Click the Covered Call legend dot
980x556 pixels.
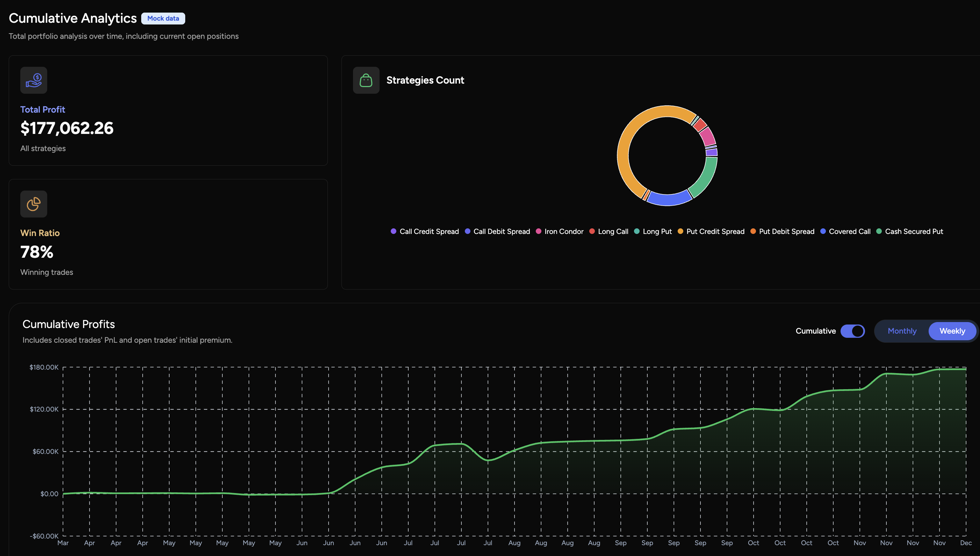pyautogui.click(x=822, y=231)
